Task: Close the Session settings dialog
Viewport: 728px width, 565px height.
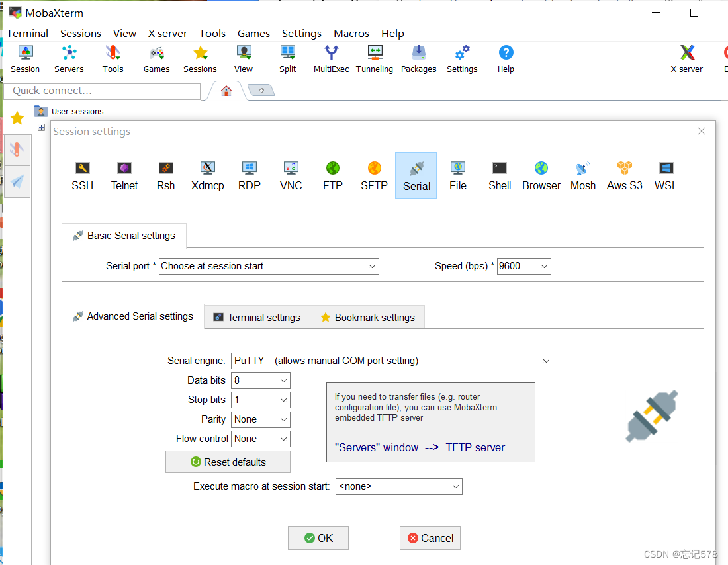Action: (x=701, y=132)
